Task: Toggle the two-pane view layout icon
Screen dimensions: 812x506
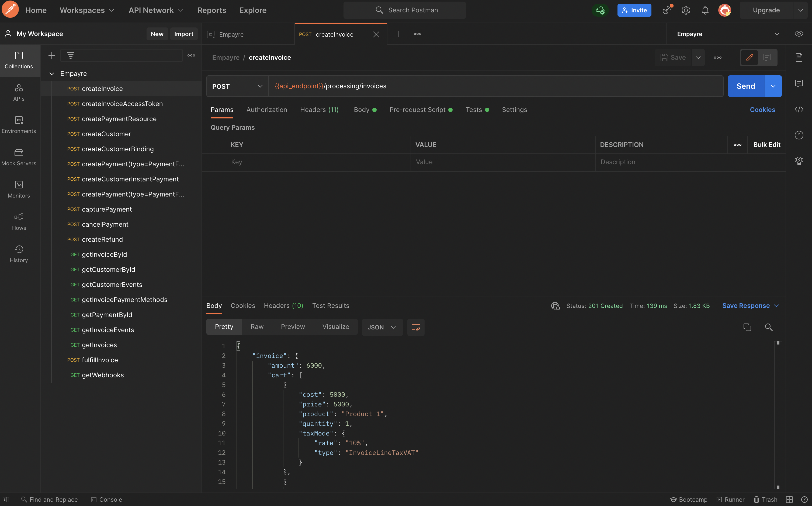Action: coord(789,499)
